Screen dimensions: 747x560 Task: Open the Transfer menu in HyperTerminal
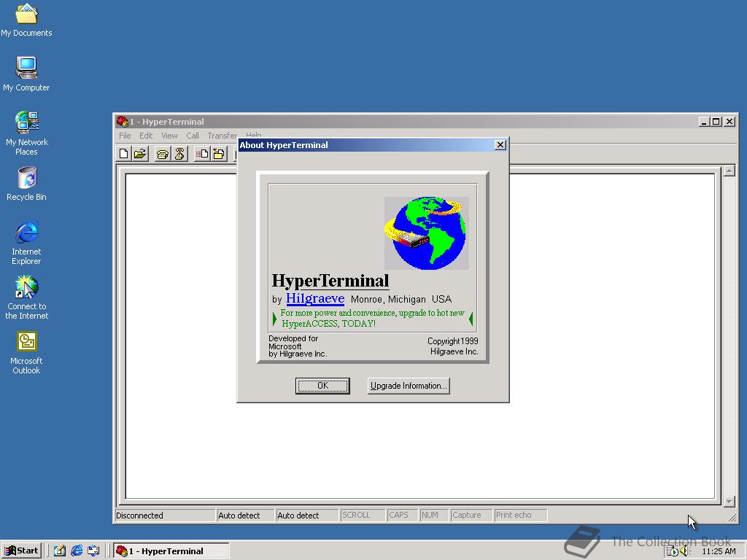[222, 136]
